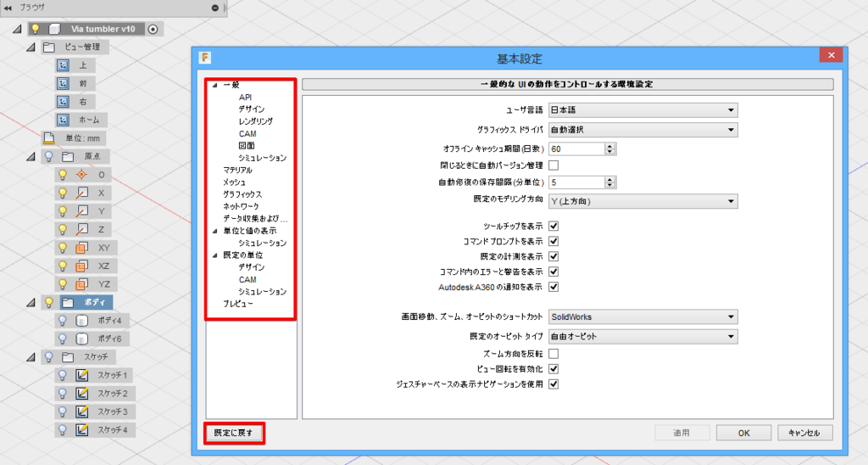The height and width of the screenshot is (465, 868).
Task: Click the X axis icon
Action: (82, 193)
